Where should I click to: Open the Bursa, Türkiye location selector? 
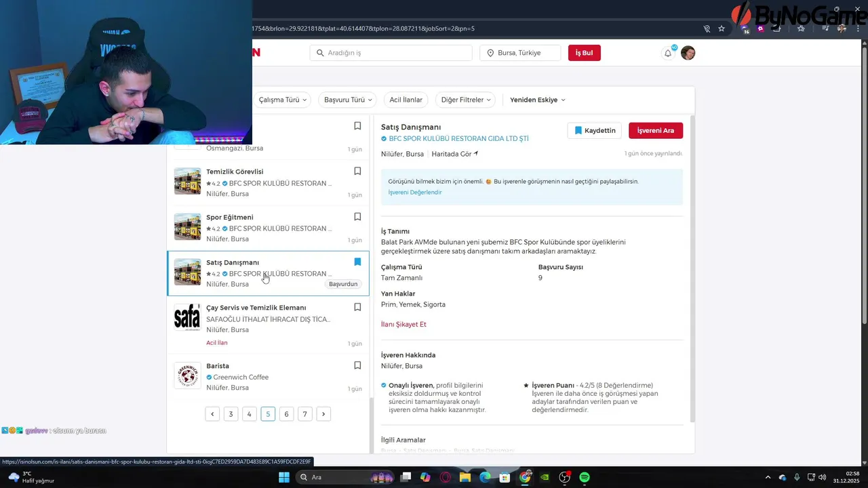pyautogui.click(x=521, y=53)
